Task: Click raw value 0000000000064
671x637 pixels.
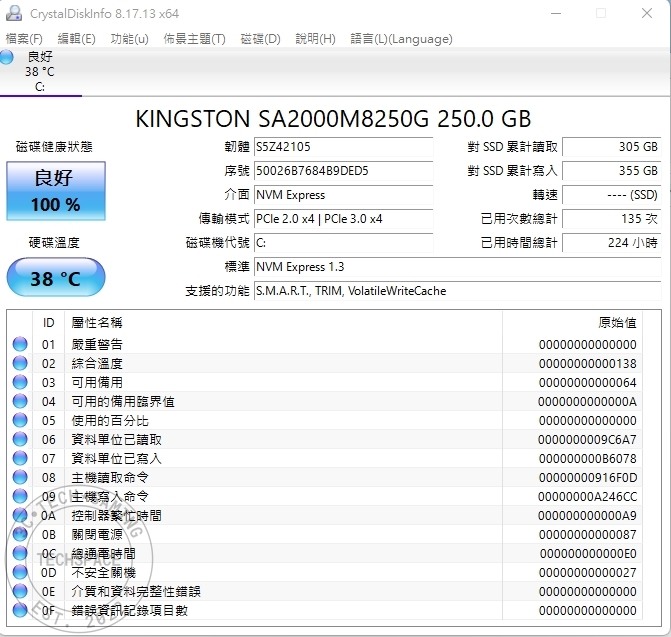Action: pyautogui.click(x=588, y=382)
